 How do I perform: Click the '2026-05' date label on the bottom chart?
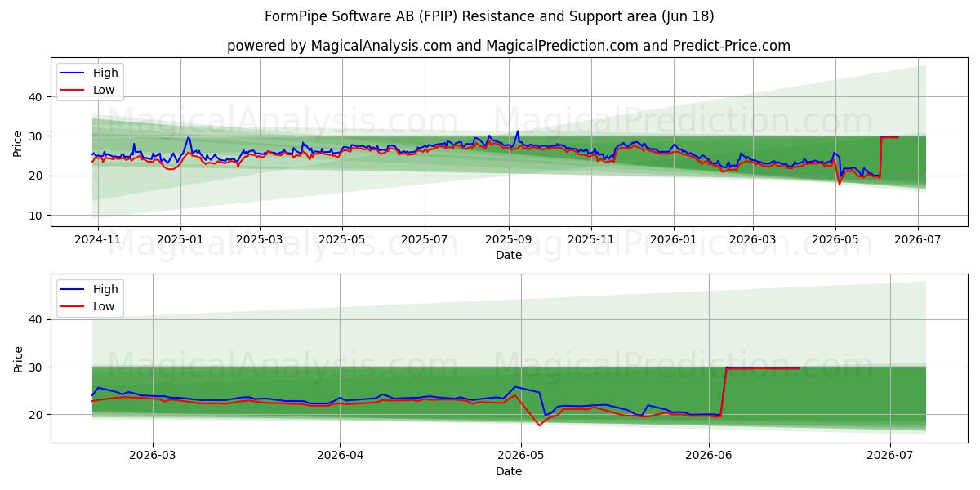[521, 457]
